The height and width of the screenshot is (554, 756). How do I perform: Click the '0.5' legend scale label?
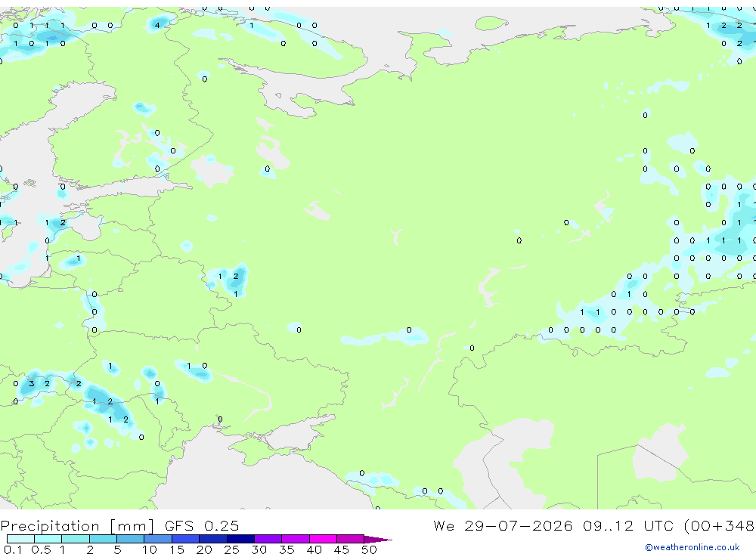(41, 549)
